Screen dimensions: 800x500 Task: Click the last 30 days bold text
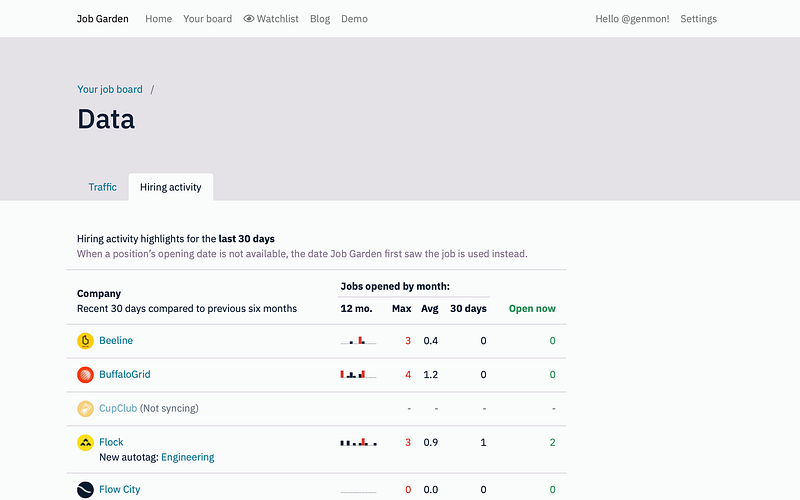(246, 239)
